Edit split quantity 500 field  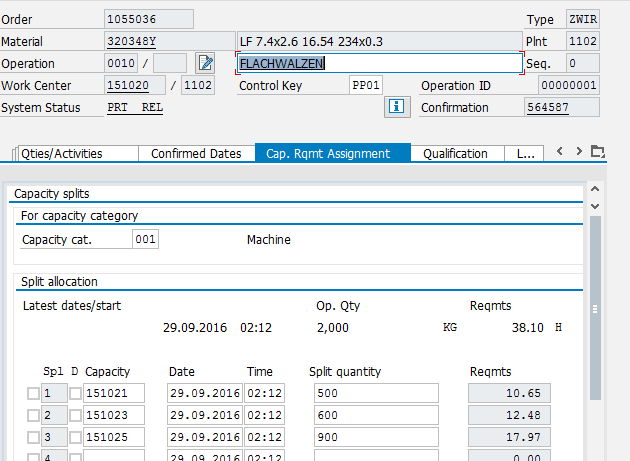[373, 393]
